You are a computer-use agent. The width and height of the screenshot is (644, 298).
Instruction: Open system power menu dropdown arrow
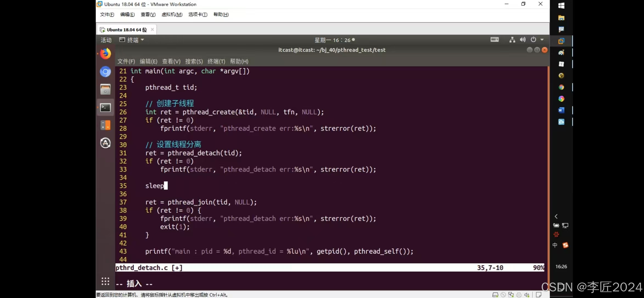coord(542,40)
